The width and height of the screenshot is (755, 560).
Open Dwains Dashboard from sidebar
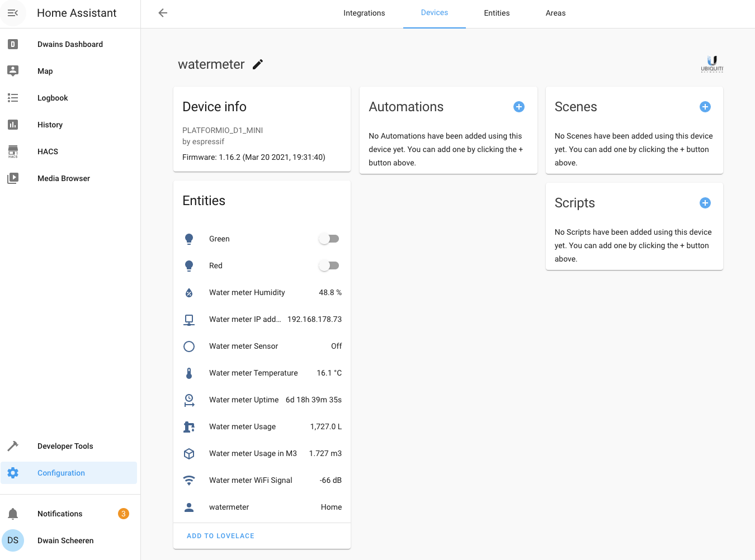coord(70,44)
